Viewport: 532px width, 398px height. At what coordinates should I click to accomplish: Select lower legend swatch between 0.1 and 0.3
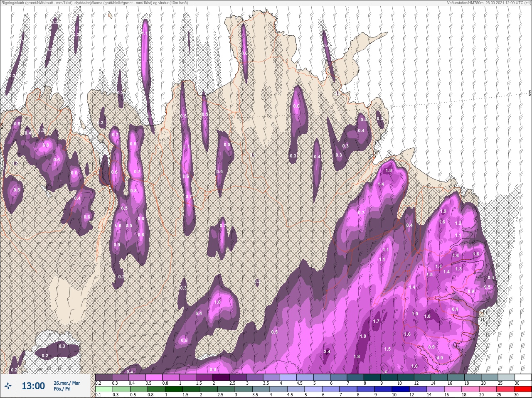coord(103,389)
